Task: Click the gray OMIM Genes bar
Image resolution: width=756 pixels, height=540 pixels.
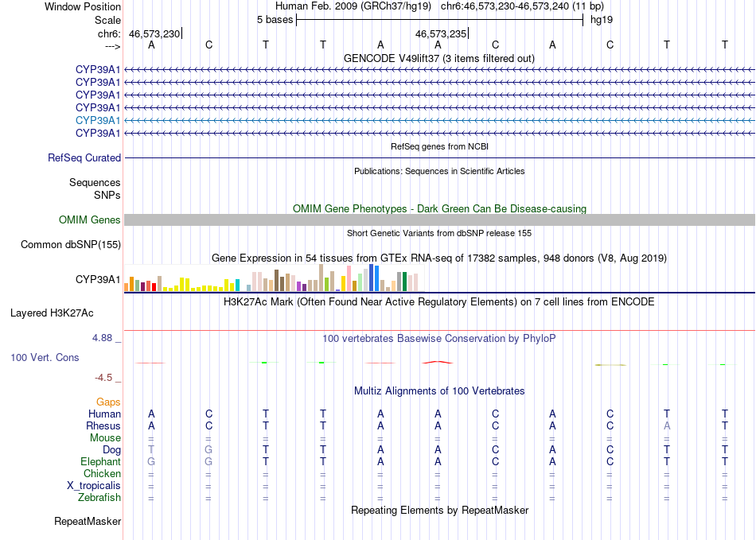Action: 439,220
